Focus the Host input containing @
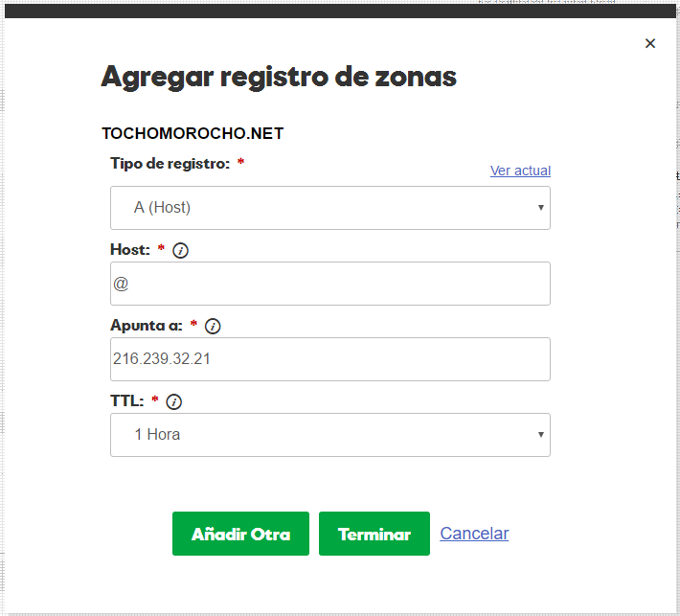 pyautogui.click(x=330, y=284)
